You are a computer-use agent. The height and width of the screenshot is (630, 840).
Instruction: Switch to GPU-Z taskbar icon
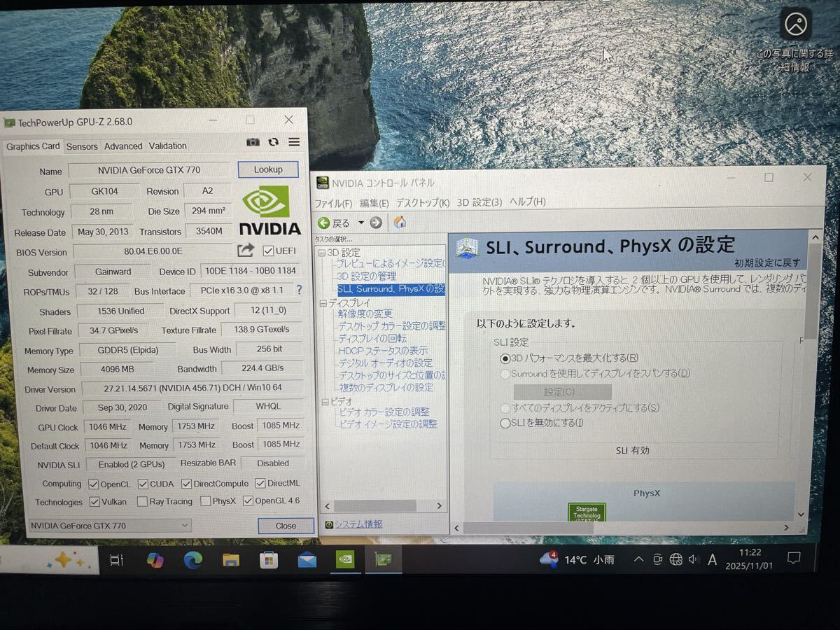383,559
